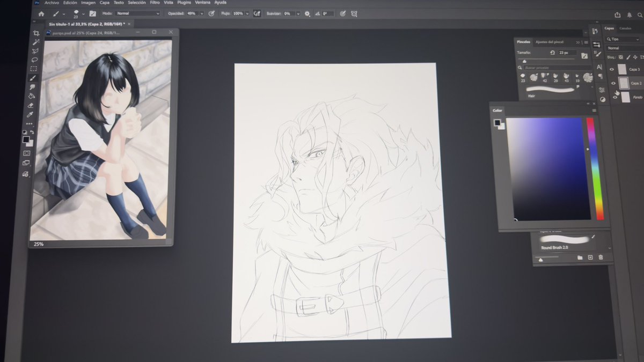Toggle Quick Mask mode
This screenshot has width=644, height=362.
[x=27, y=154]
